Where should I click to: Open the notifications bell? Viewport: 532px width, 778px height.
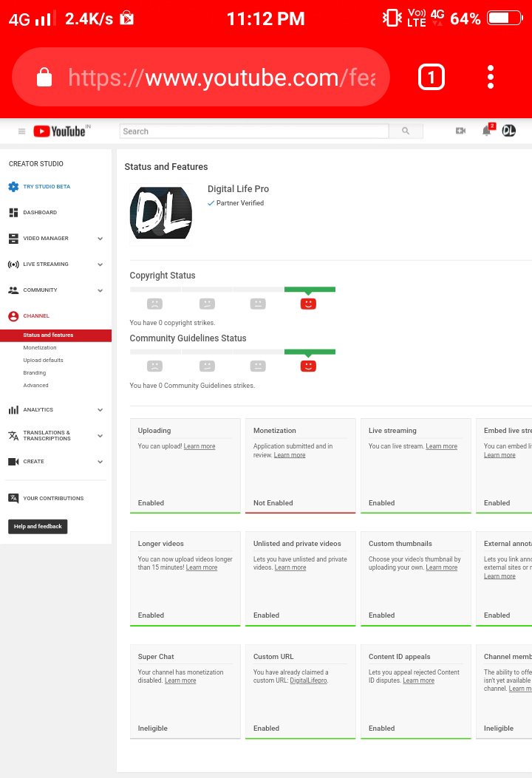point(487,131)
